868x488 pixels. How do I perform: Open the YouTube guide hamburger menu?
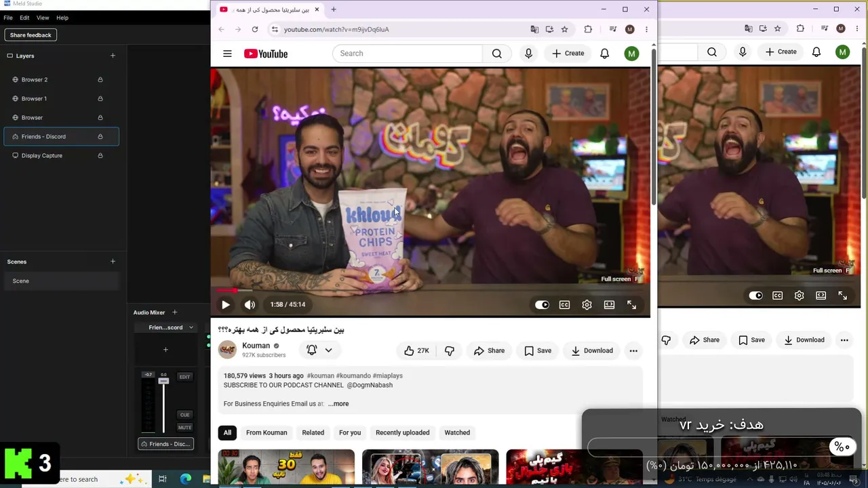227,54
